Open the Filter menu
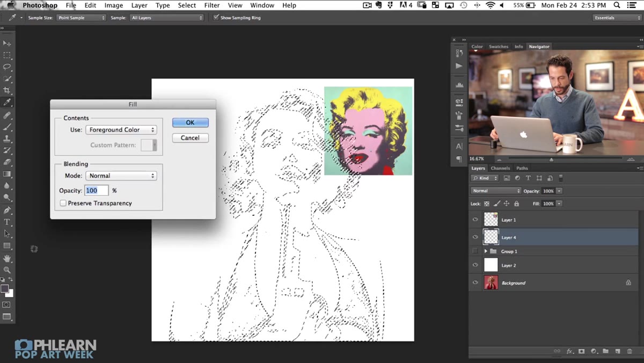This screenshot has width=644, height=363. tap(212, 5)
